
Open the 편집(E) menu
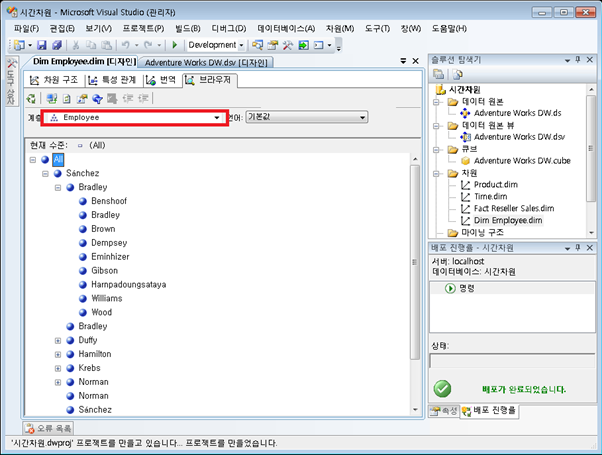coord(62,29)
